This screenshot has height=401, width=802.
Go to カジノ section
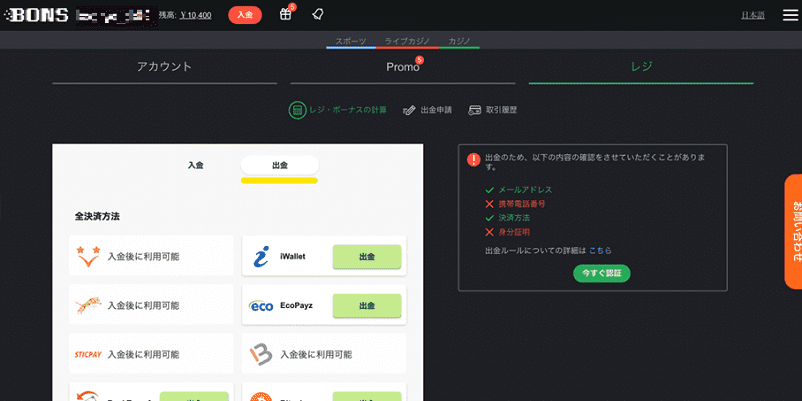pos(459,41)
